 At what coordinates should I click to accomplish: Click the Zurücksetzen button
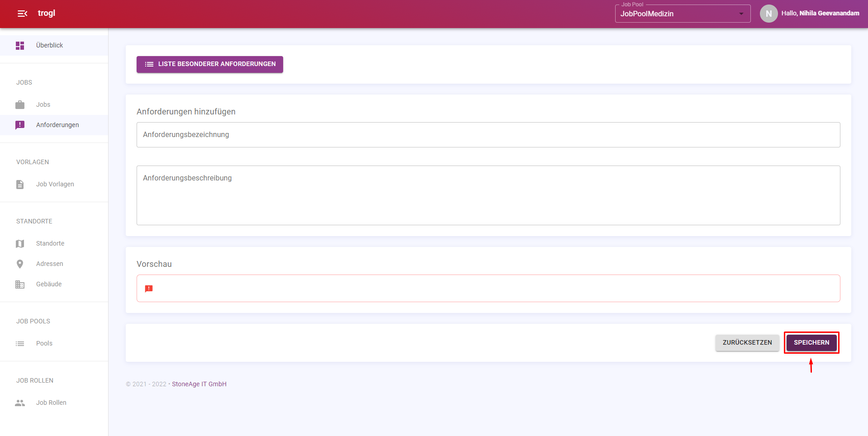point(747,342)
